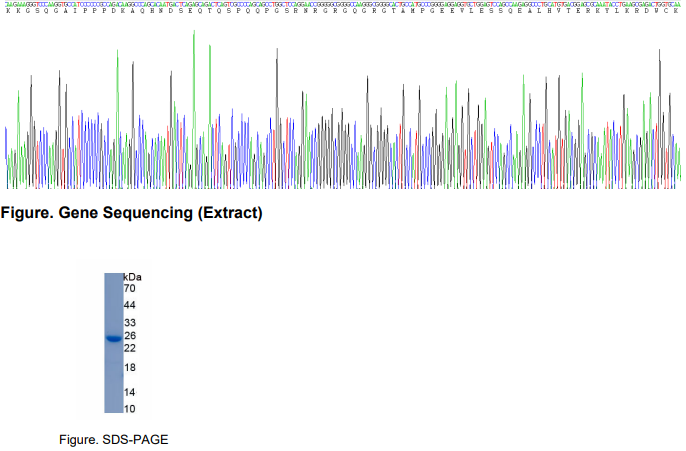Select the 14 kDa marker label
The image size is (686, 451).
tap(129, 392)
